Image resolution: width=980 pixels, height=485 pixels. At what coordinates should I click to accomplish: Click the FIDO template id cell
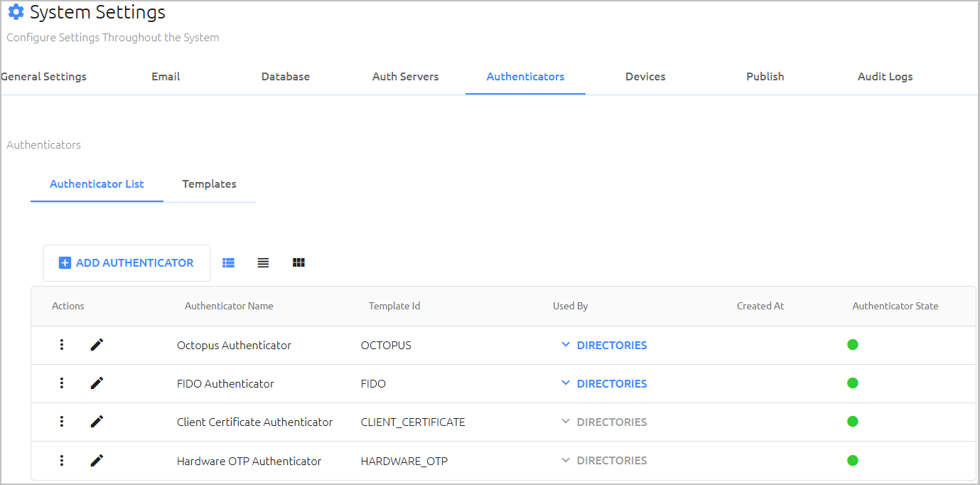(x=373, y=383)
